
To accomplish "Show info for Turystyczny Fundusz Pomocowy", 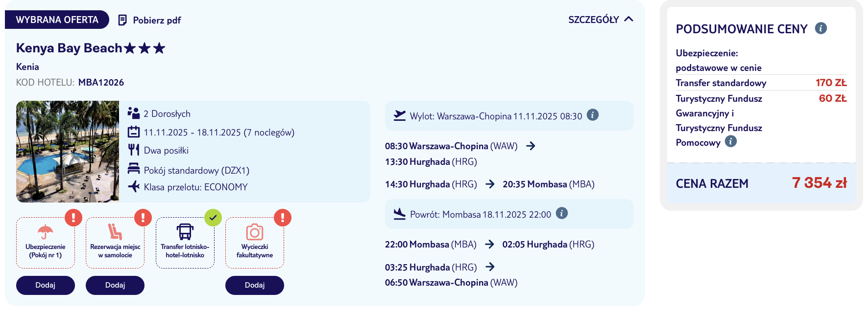I will tap(730, 141).
